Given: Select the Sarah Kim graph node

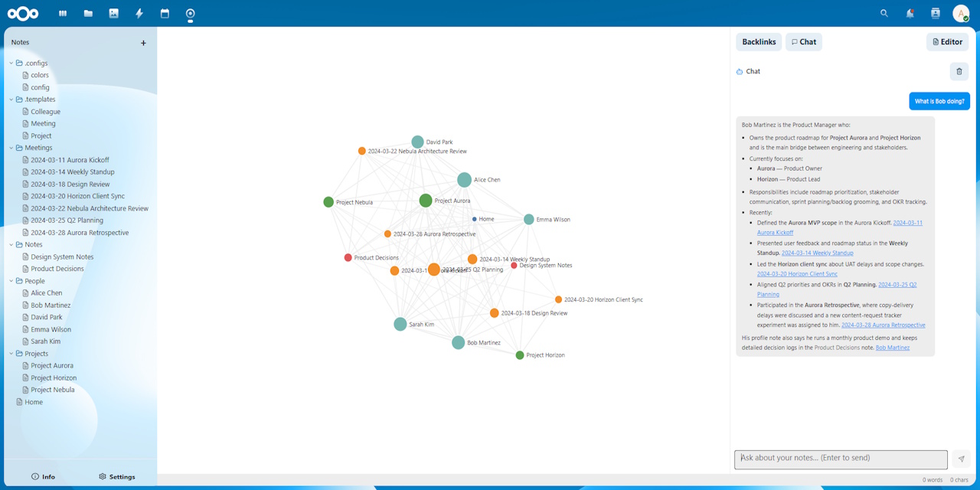Looking at the screenshot, I should (400, 325).
